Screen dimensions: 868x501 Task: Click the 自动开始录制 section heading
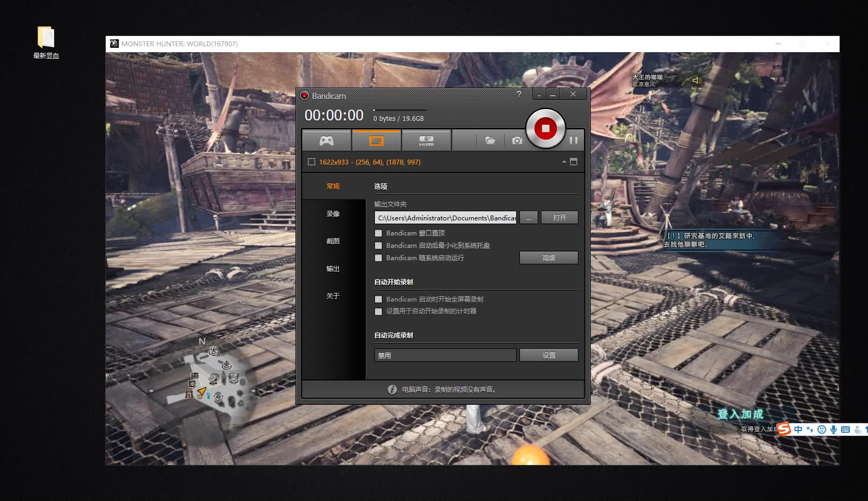coord(393,282)
